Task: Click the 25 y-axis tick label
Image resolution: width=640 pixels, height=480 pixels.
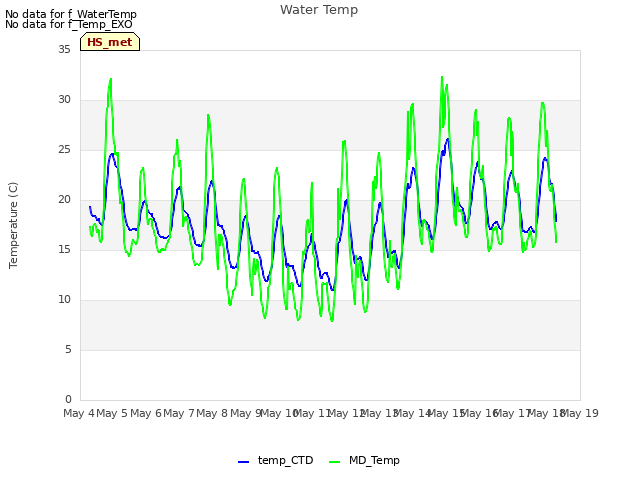Action: [64, 150]
